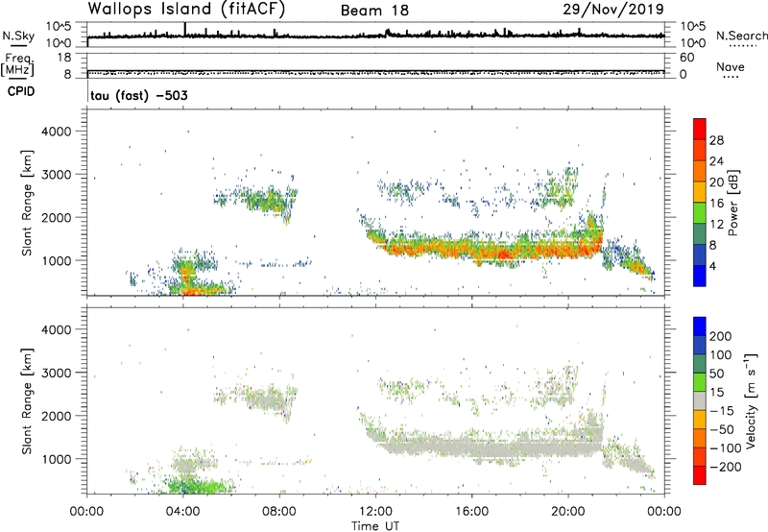This screenshot has width=768, height=532.
Task: Pick the gray segment of the Velocity color bar
Action: pyautogui.click(x=700, y=400)
